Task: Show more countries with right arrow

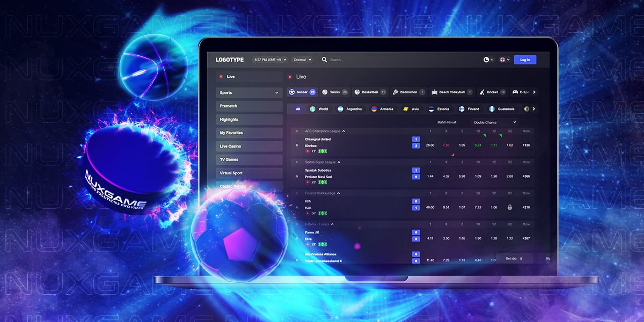Action: [x=533, y=109]
